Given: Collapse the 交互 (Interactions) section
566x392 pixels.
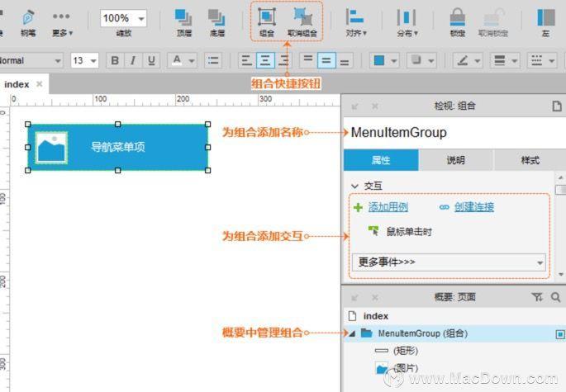Looking at the screenshot, I should point(354,186).
